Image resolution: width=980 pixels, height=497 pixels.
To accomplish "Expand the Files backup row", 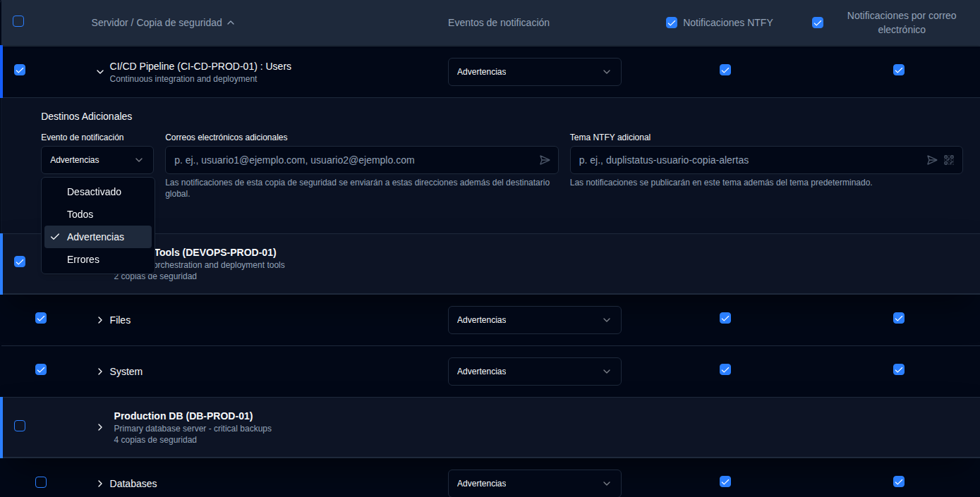I will pyautogui.click(x=100, y=320).
